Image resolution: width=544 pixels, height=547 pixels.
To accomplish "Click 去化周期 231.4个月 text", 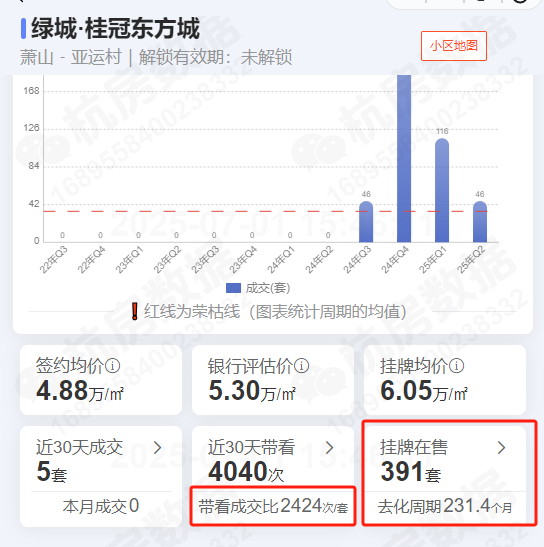I will [x=445, y=506].
